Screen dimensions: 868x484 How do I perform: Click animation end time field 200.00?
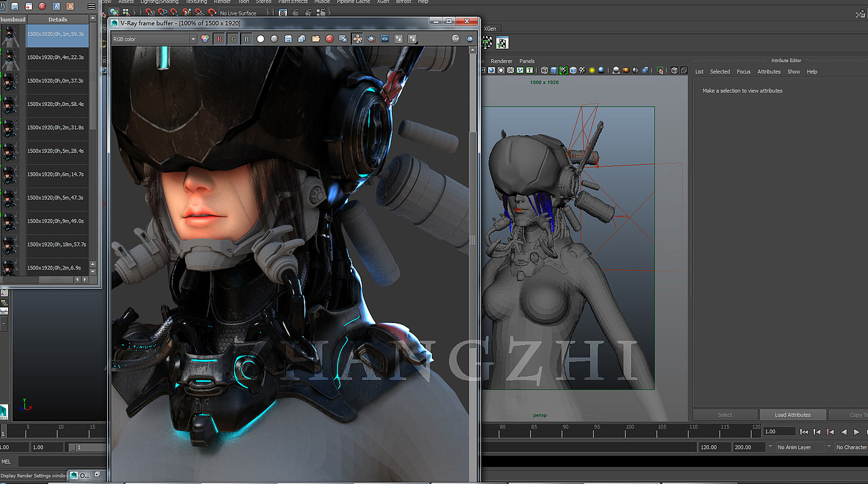click(749, 447)
